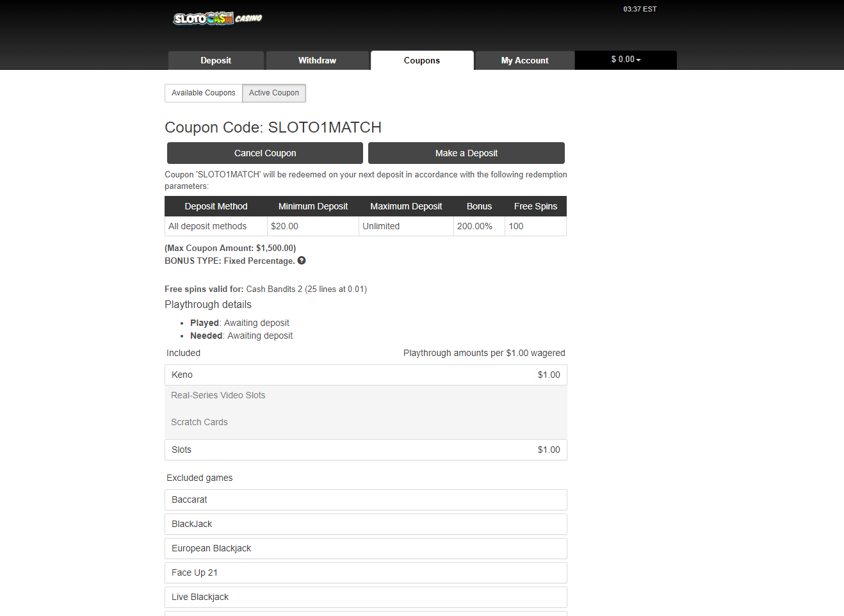This screenshot has width=844, height=616.
Task: Go to the My Account tab
Action: coord(524,60)
